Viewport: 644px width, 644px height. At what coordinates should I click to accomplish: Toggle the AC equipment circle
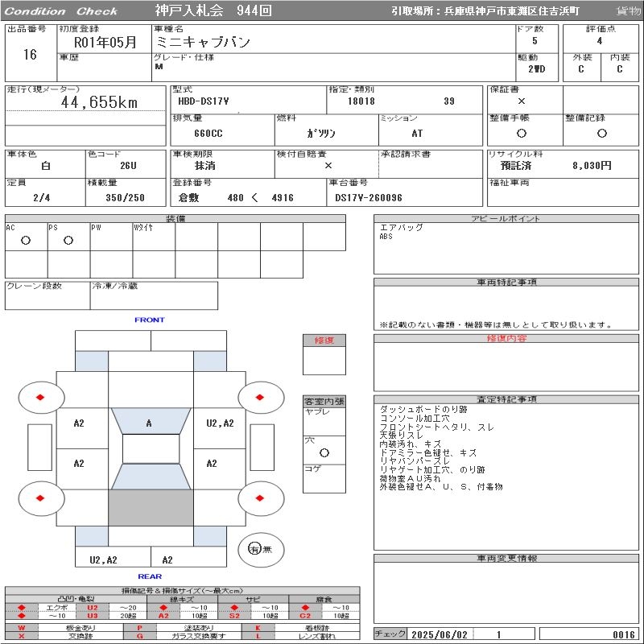click(26, 240)
